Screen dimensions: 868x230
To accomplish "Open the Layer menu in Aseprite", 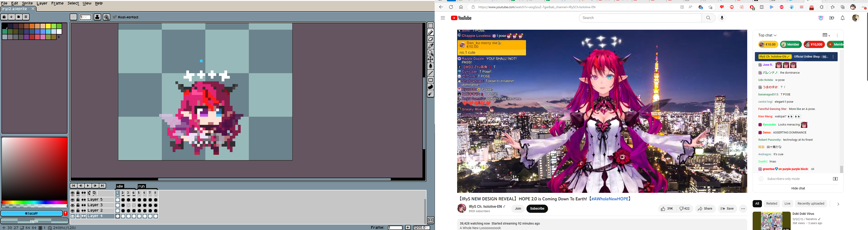I will [x=42, y=3].
